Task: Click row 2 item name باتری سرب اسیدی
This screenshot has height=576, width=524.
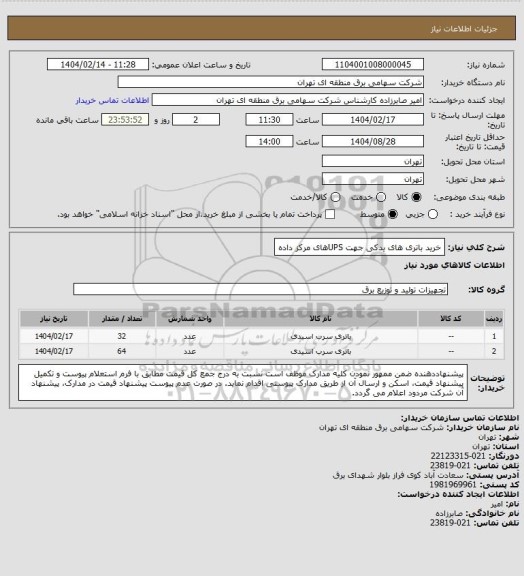Action: tap(320, 351)
